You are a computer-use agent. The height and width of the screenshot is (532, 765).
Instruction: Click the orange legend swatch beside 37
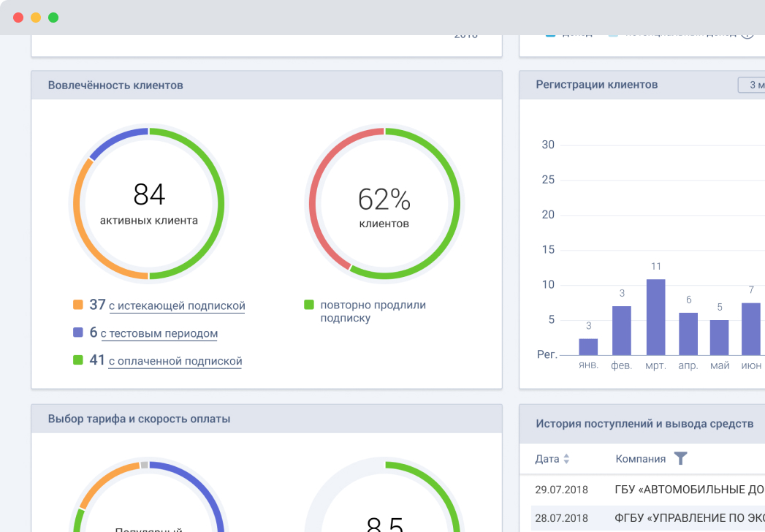click(x=77, y=305)
